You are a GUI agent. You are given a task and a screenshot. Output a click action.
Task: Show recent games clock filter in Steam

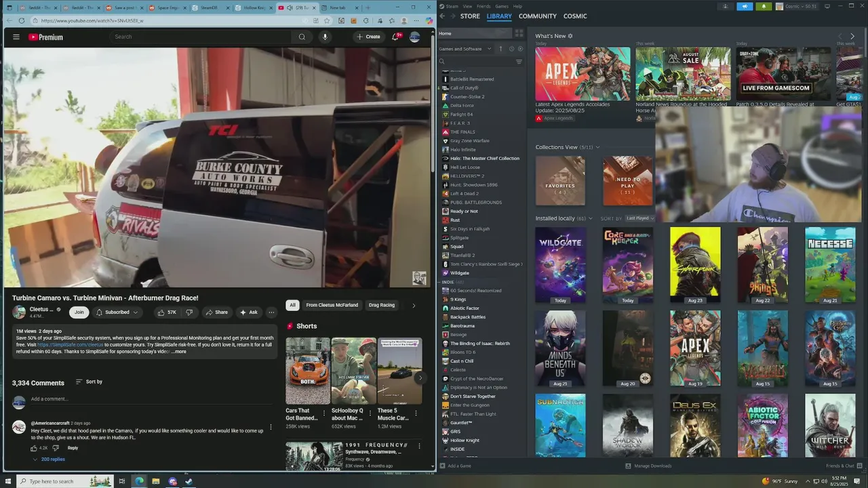511,49
